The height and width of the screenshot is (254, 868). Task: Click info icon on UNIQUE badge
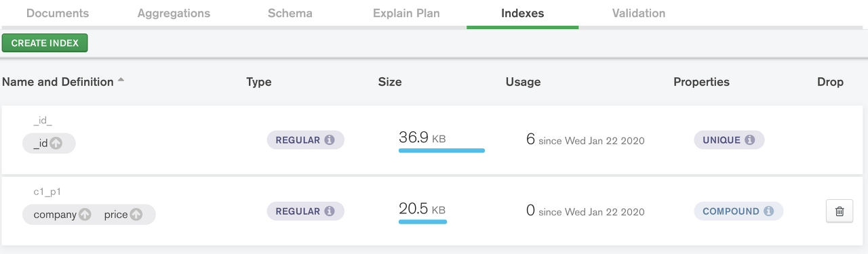(x=749, y=140)
